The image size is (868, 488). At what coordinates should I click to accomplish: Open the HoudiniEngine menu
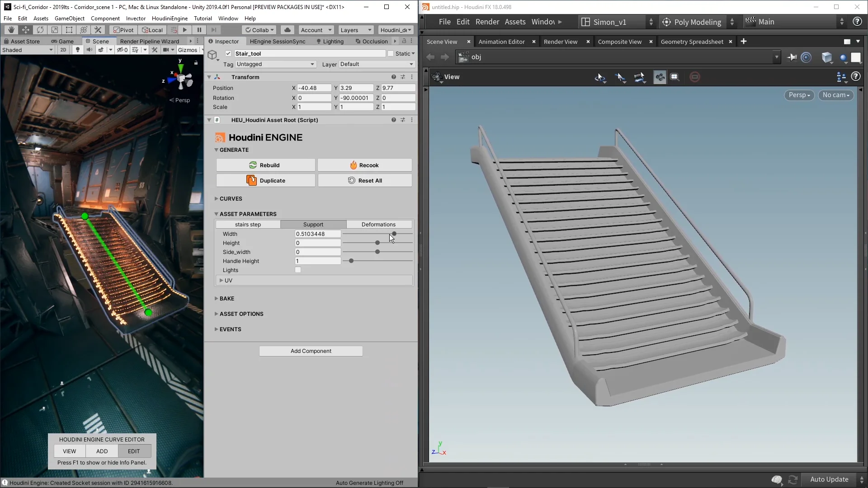170,19
